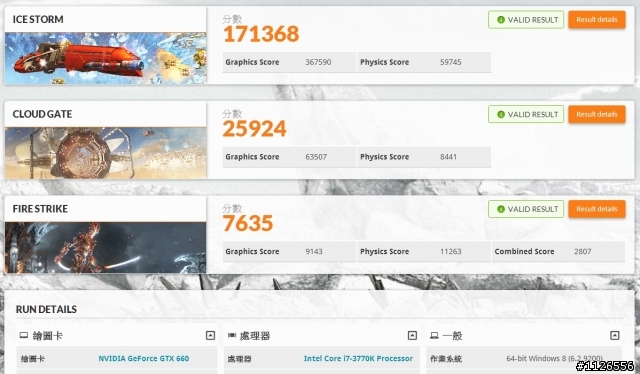This screenshot has width=640, height=374.
Task: Click the Ice Storm spaceship thumbnail
Action: [x=105, y=58]
